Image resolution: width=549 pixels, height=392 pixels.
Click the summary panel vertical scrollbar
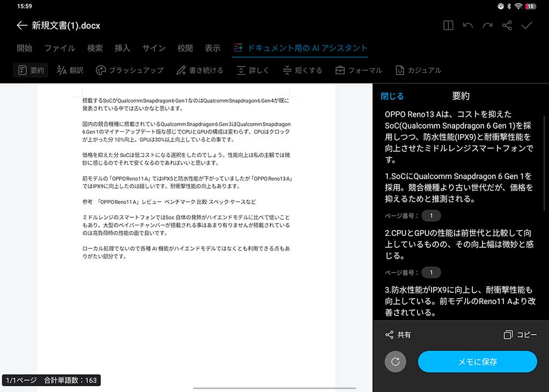tap(544, 163)
